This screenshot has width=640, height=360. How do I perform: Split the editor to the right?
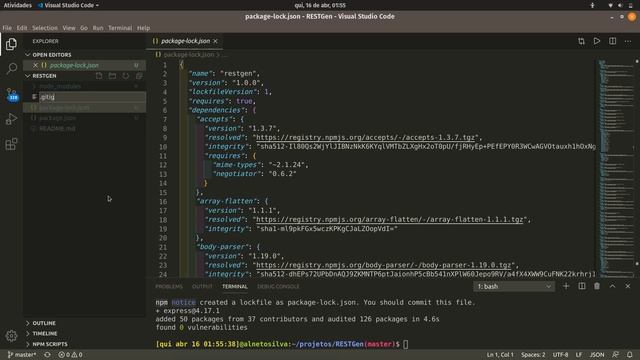point(613,41)
